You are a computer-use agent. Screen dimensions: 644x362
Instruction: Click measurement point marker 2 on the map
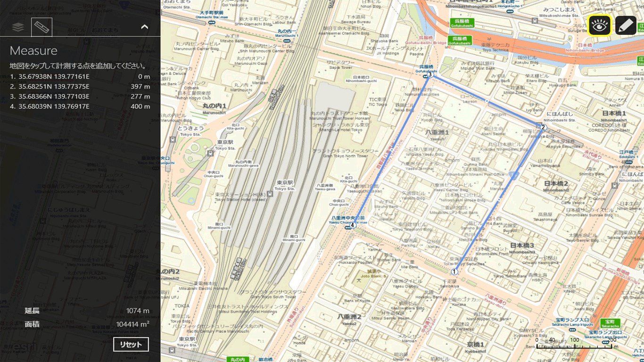tap(543, 127)
